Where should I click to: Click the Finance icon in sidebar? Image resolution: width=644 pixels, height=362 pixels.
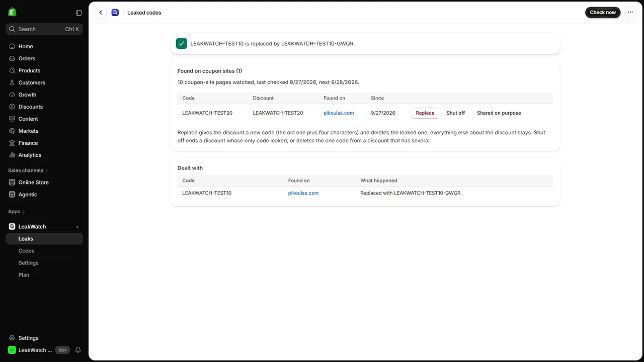click(x=12, y=143)
